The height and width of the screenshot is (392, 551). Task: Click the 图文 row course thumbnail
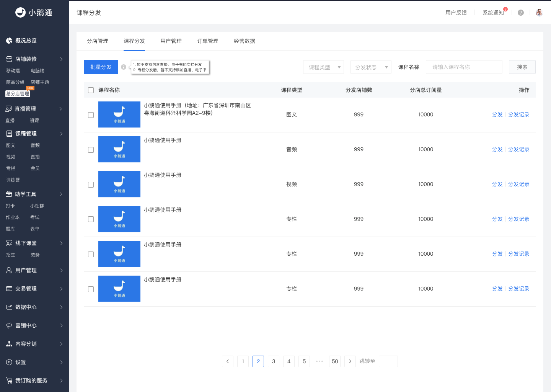pyautogui.click(x=119, y=114)
